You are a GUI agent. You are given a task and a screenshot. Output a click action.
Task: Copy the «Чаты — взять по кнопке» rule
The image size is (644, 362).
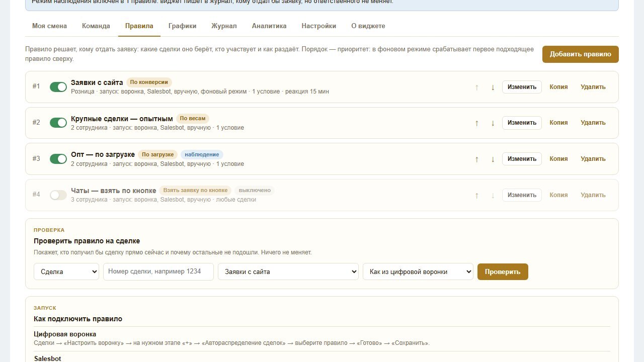[x=558, y=195]
